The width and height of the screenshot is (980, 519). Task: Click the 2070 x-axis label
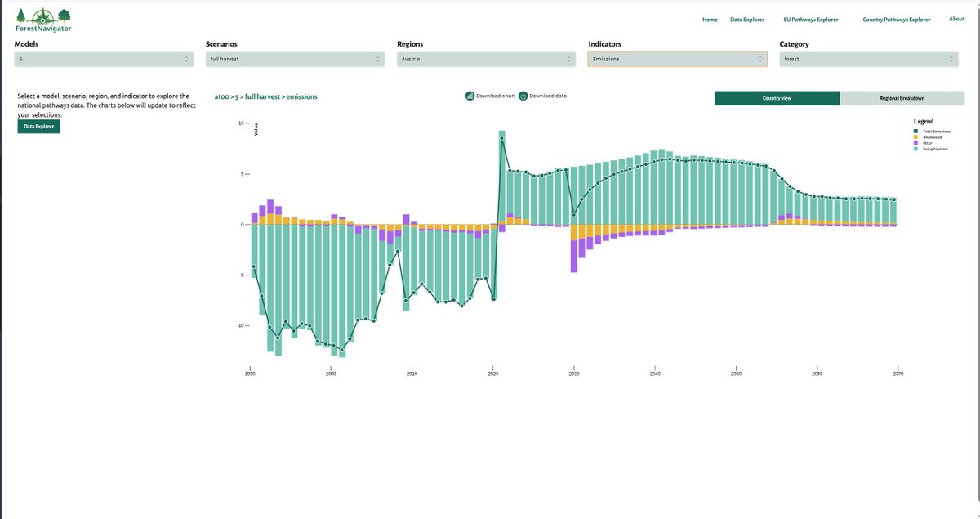click(898, 374)
